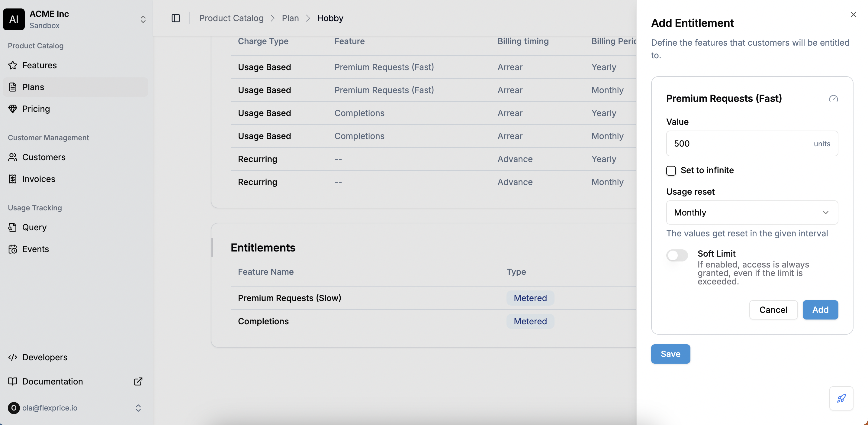Screen dimensions: 868x425
Task: Click the Save button
Action: 670,354
